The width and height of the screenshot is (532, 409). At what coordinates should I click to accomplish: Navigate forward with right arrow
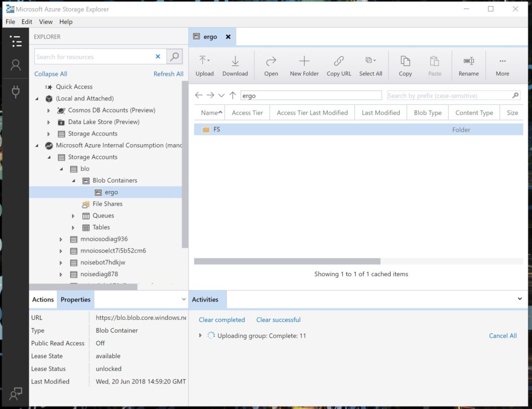[210, 95]
